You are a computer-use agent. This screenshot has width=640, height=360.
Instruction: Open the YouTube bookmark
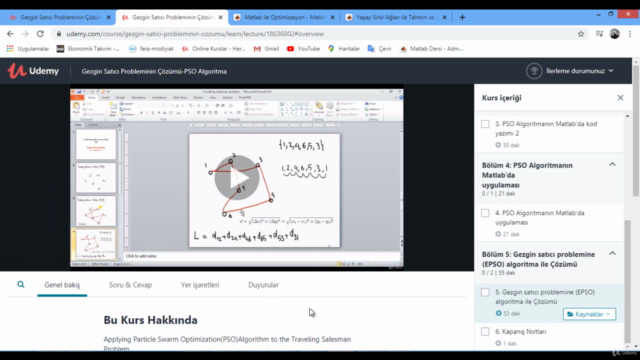point(303,49)
